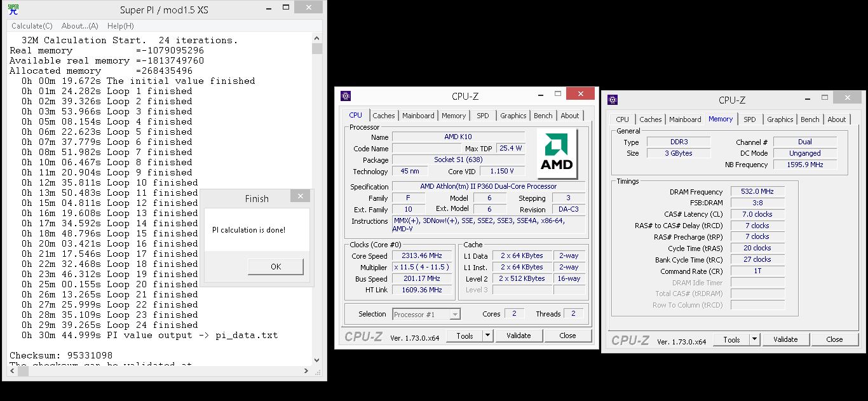This screenshot has width=868, height=401.
Task: Click the memory Type field DDR3
Action: point(679,142)
